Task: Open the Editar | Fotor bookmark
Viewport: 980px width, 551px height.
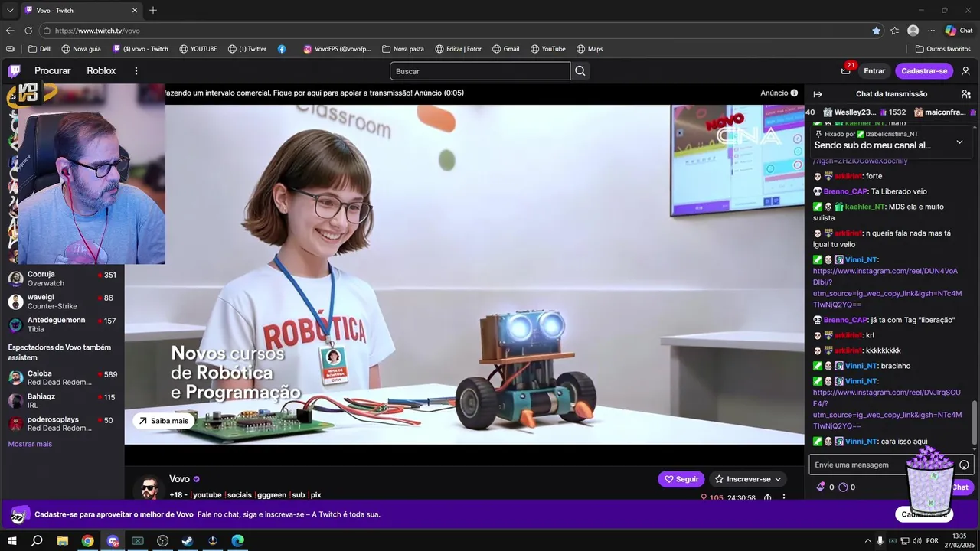Action: click(459, 49)
